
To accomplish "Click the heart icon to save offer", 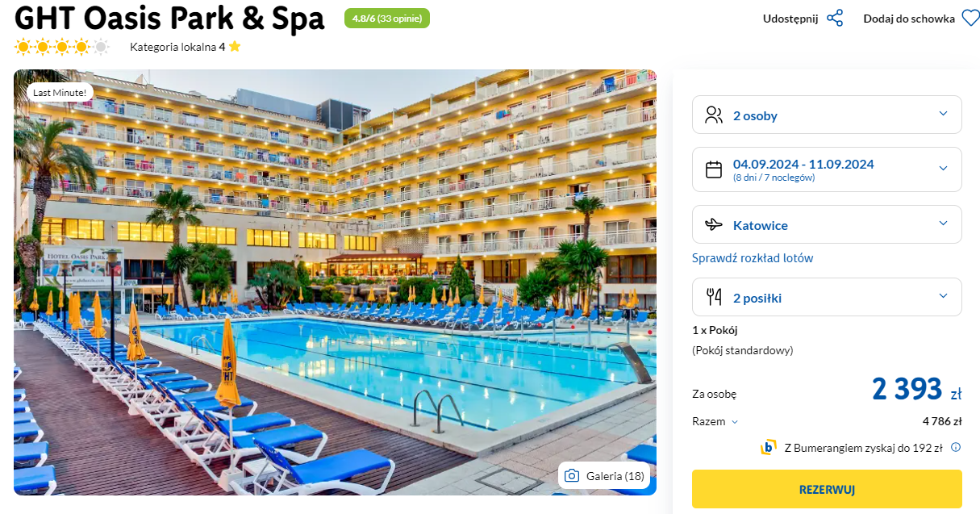I will coord(970,19).
